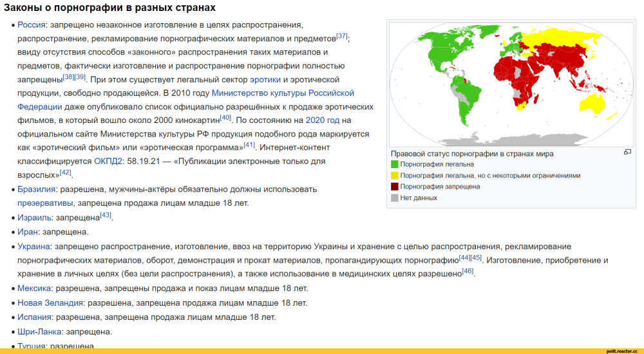The width and height of the screenshot is (644, 354).
Task: Open the Израиль link
Action: point(35,218)
